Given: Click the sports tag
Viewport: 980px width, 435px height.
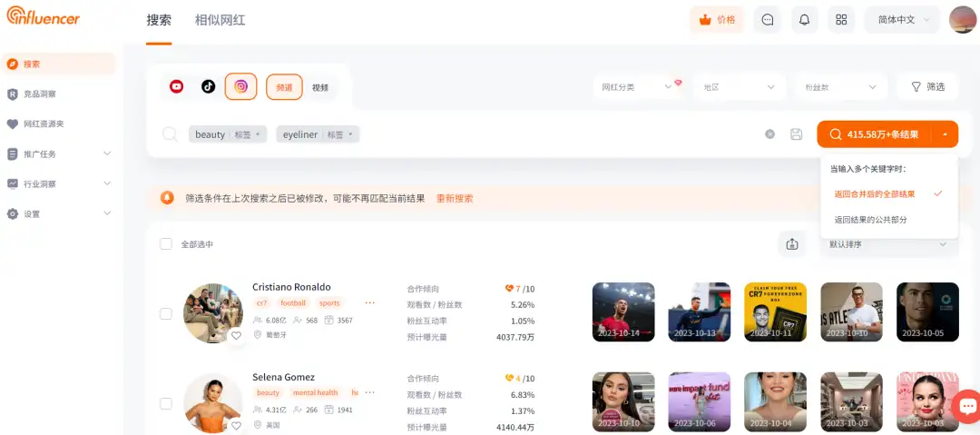Looking at the screenshot, I should click(x=329, y=303).
